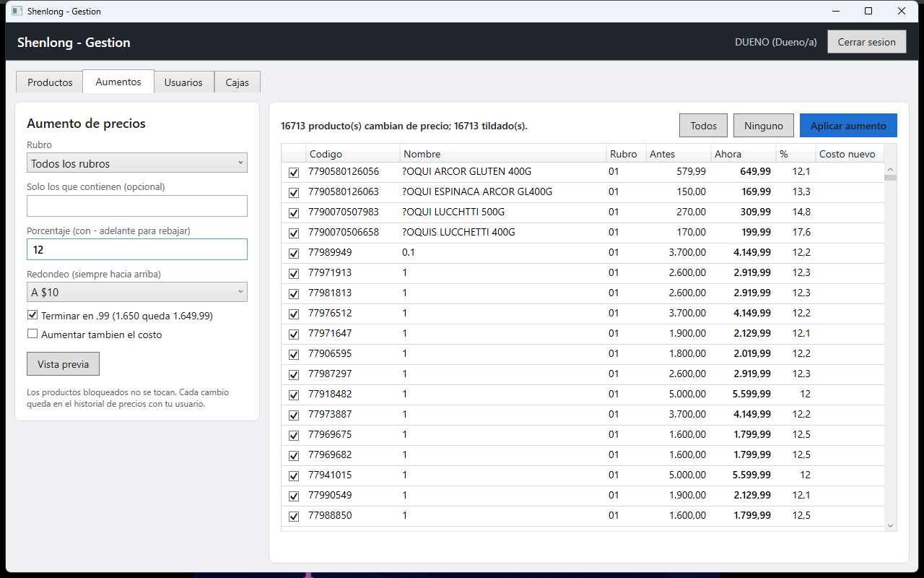The height and width of the screenshot is (578, 924).
Task: Go to the Cajas tab
Action: pyautogui.click(x=237, y=82)
